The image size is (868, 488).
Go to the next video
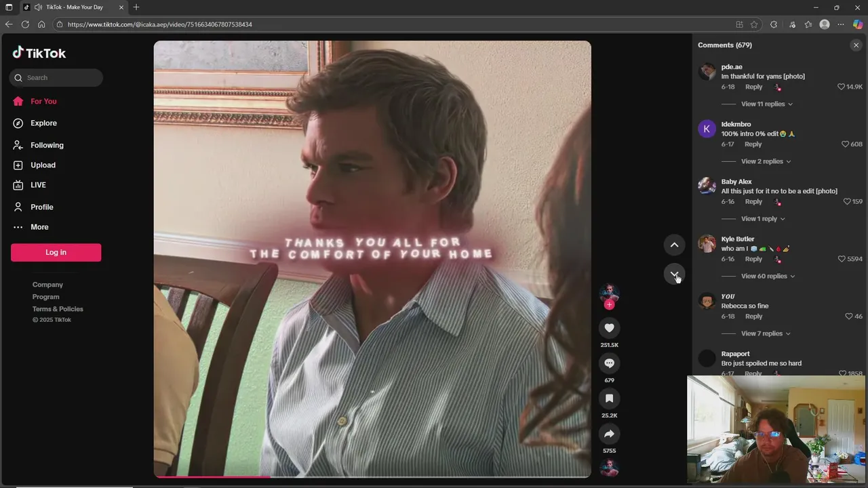coord(674,274)
